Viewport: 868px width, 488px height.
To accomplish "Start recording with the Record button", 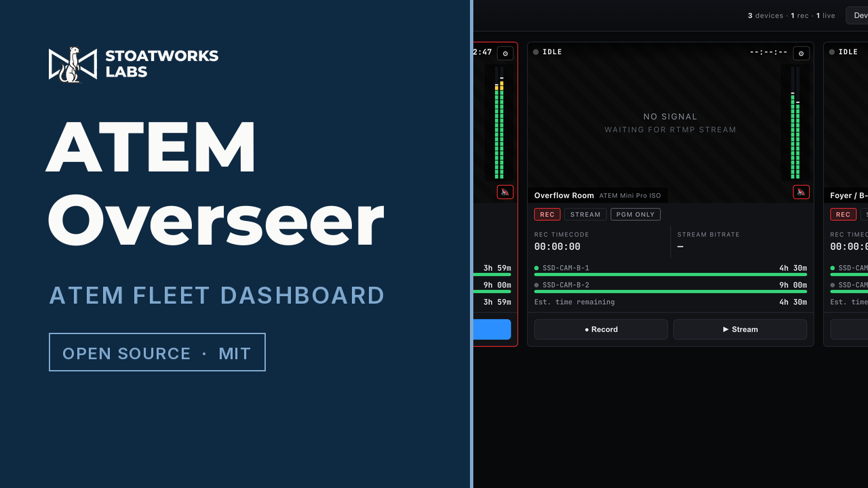I will coord(601,329).
